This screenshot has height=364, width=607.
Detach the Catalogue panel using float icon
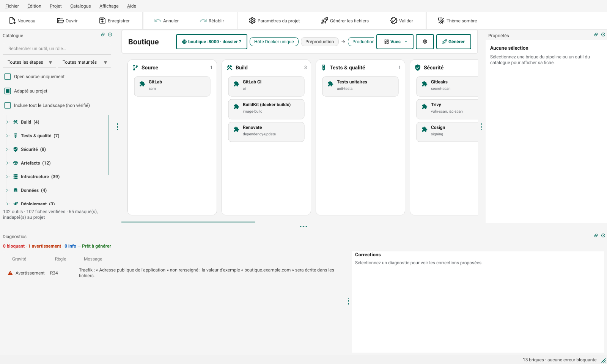103,35
